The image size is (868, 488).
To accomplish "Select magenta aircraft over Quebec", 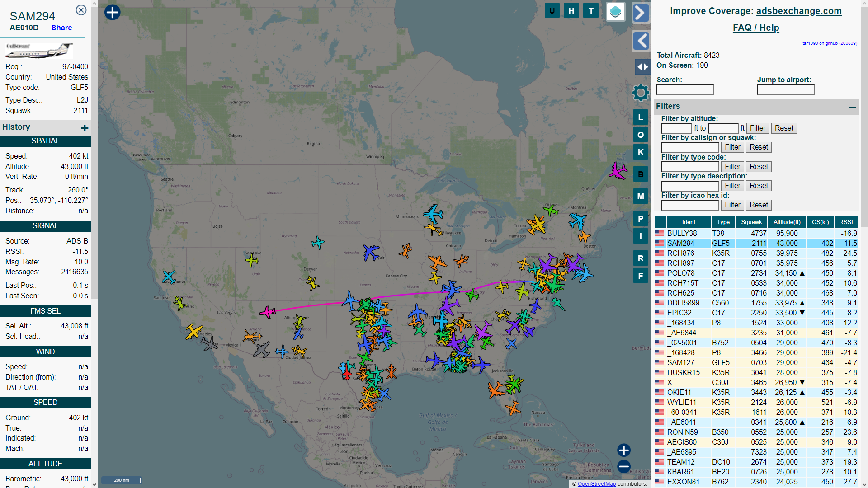I will pos(617,171).
